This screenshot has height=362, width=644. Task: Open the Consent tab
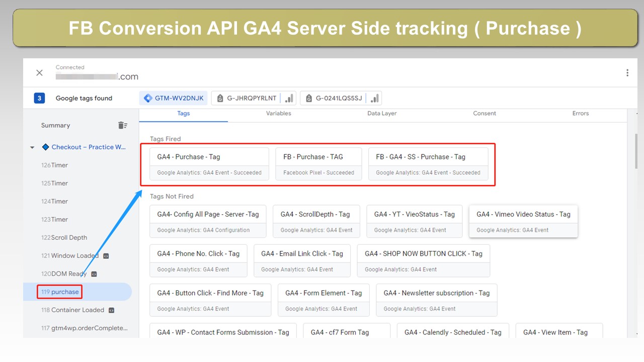coord(485,114)
